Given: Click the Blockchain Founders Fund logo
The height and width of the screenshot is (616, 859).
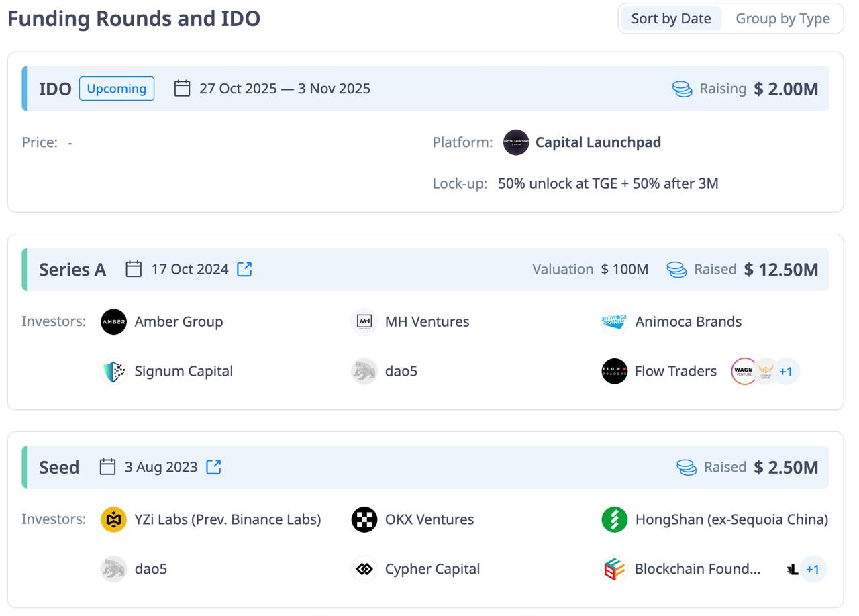Looking at the screenshot, I should point(614,569).
